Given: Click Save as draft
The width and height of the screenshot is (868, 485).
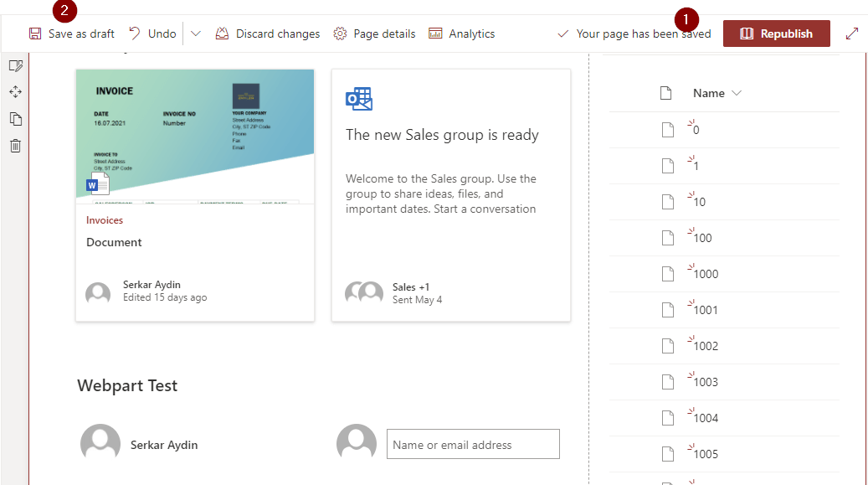Looking at the screenshot, I should (x=72, y=34).
